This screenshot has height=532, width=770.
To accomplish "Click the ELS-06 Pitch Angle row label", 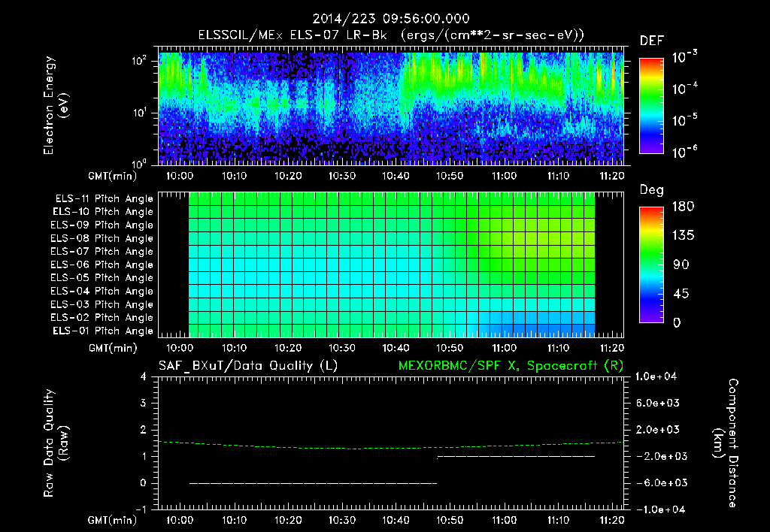I will [x=102, y=265].
